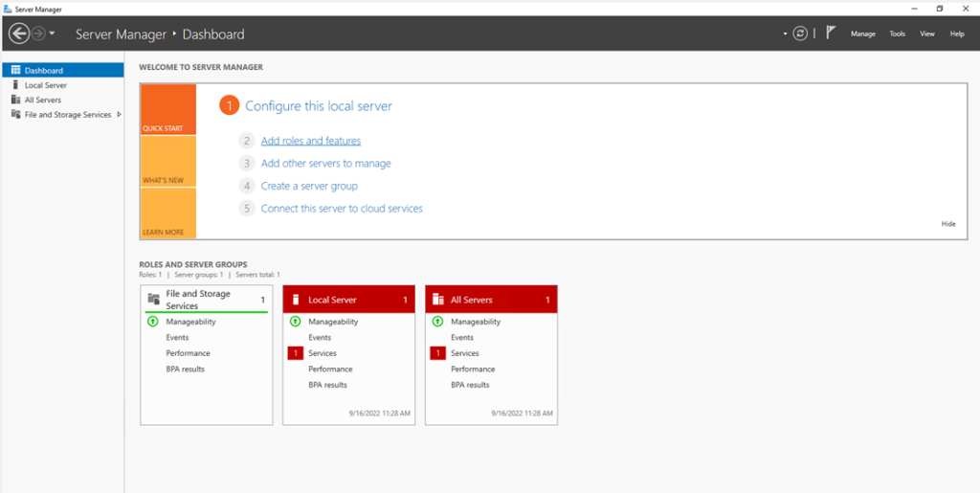Click red Services alert badge in Local Server tile
This screenshot has width=980, height=493.
point(296,353)
